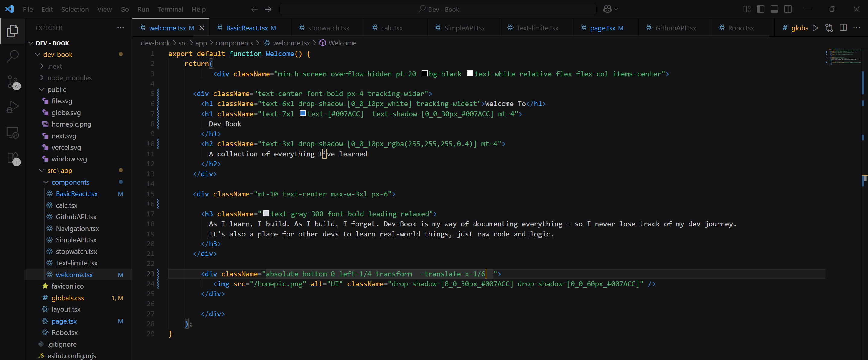
Task: Switch to the Text-limite.tsx tab
Action: tap(537, 28)
